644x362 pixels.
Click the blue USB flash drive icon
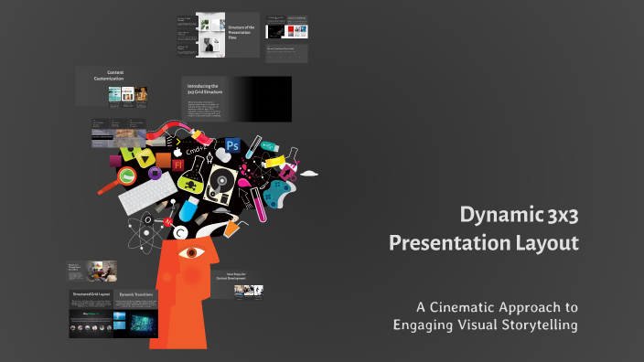point(189,209)
